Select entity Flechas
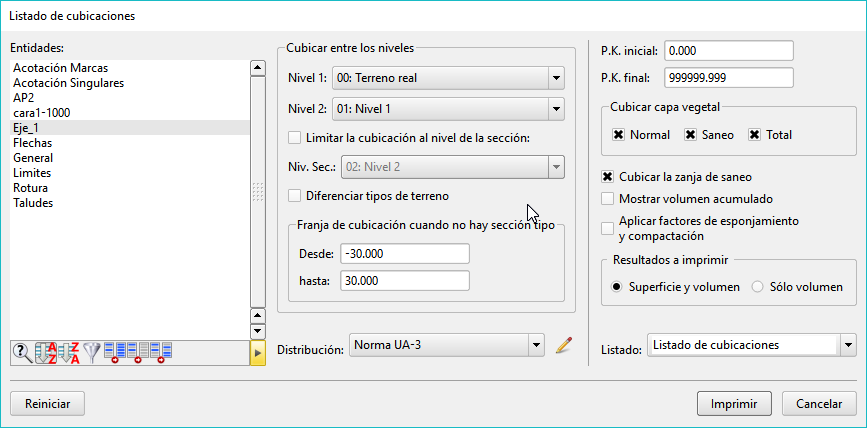Viewport: 867px width, 428px height. pos(129,143)
